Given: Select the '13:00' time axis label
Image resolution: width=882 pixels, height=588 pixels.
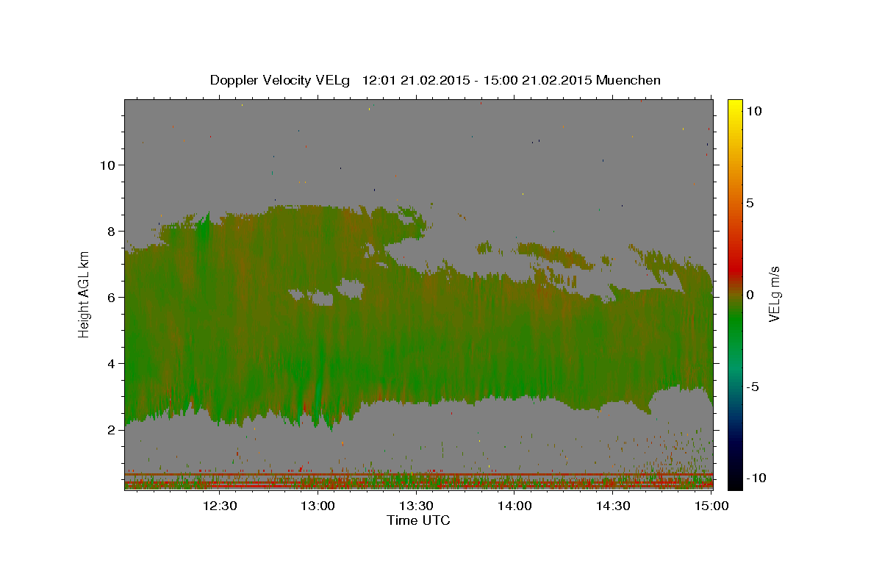Looking at the screenshot, I should [318, 506].
